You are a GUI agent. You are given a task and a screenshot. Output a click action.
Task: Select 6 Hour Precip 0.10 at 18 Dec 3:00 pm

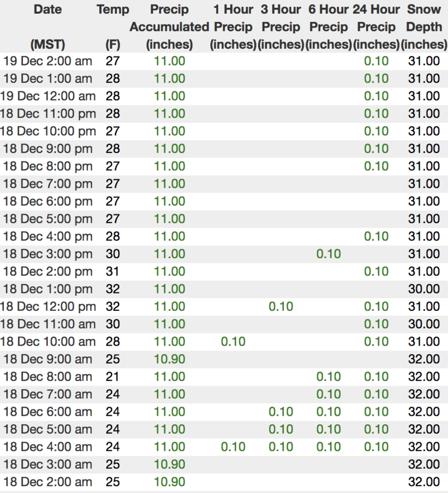coord(329,254)
